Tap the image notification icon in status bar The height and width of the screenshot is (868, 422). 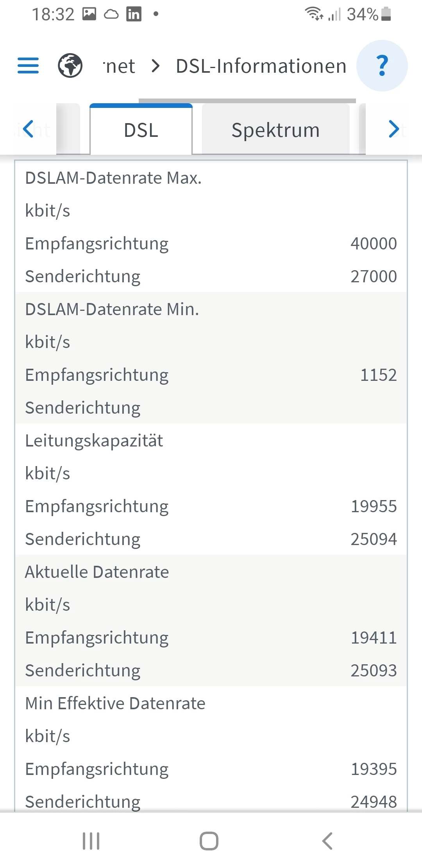89,14
